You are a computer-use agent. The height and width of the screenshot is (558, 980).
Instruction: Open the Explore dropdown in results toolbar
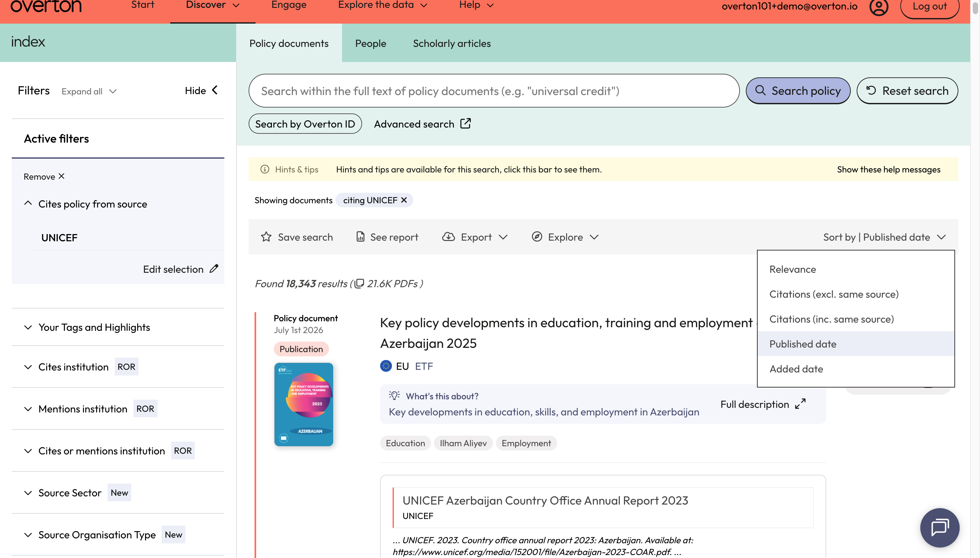tap(565, 237)
